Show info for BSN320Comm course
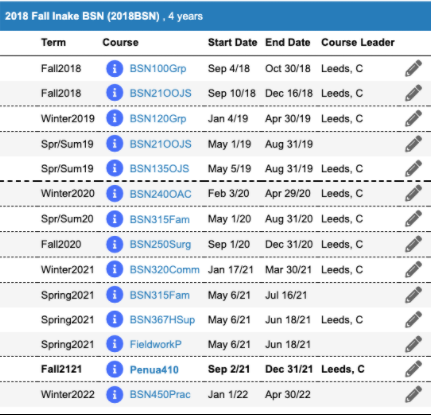Screen dimensions: 431x416 pos(114,269)
